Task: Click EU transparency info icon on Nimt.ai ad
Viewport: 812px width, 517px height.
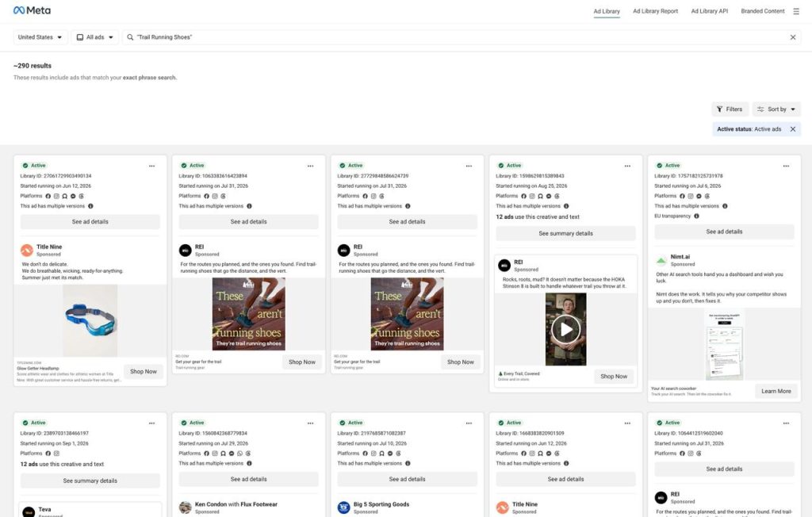Action: click(696, 216)
